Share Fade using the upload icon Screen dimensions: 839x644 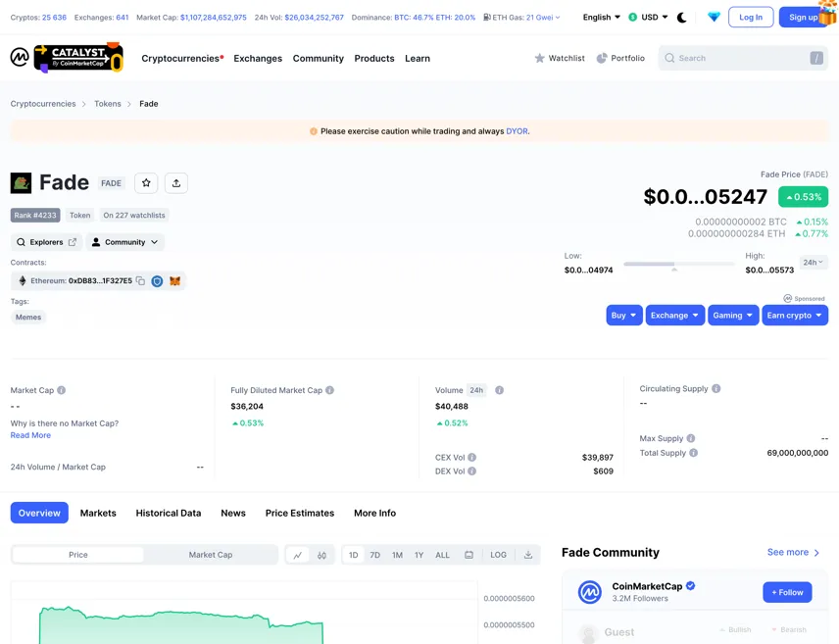(176, 183)
